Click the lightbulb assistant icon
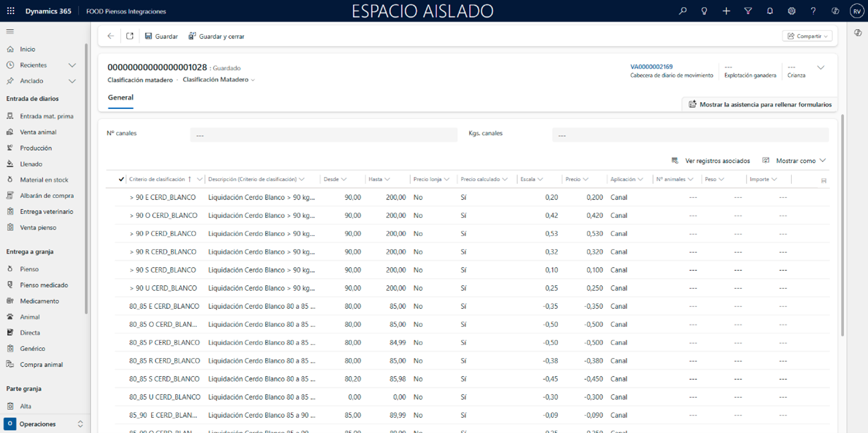 [704, 11]
